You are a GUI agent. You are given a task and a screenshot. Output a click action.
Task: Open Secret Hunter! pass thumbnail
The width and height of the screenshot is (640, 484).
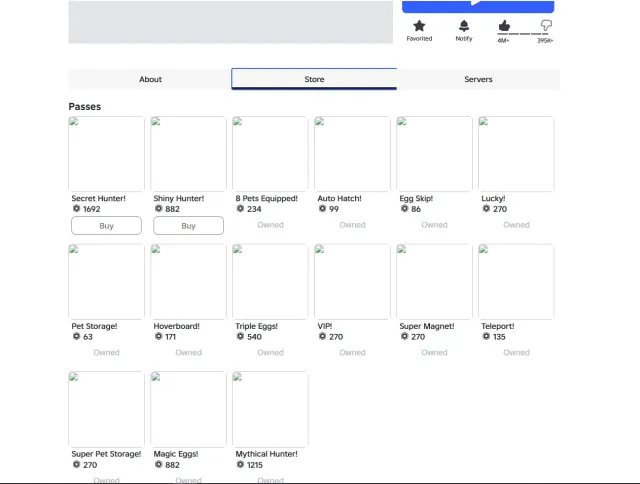107,154
